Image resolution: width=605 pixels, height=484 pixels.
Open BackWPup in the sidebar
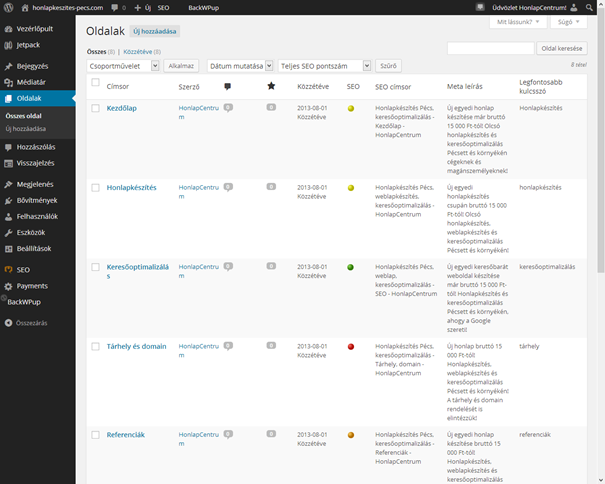pyautogui.click(x=24, y=302)
